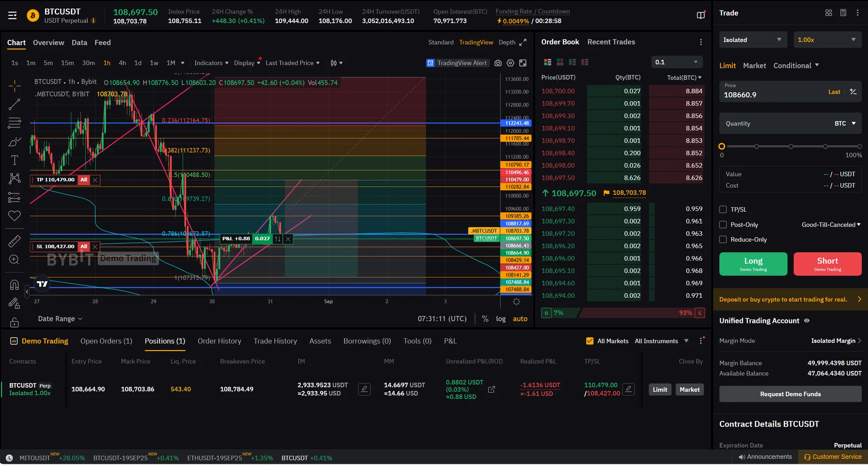868x465 pixels.
Task: Select the Fibonacci retracement tool
Action: [x=14, y=123]
